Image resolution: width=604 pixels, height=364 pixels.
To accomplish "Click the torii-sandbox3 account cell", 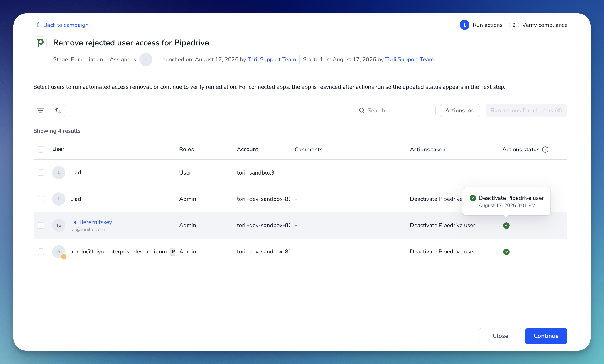I will 255,172.
